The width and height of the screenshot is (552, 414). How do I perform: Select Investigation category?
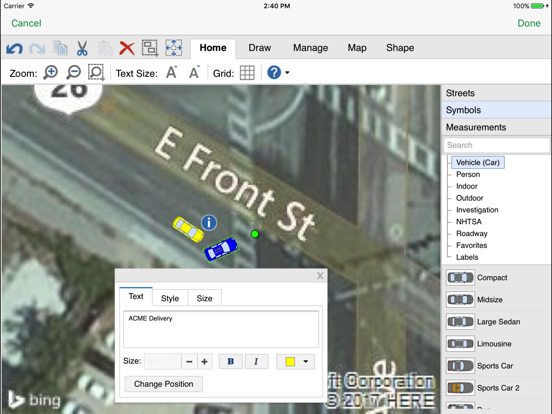477,210
